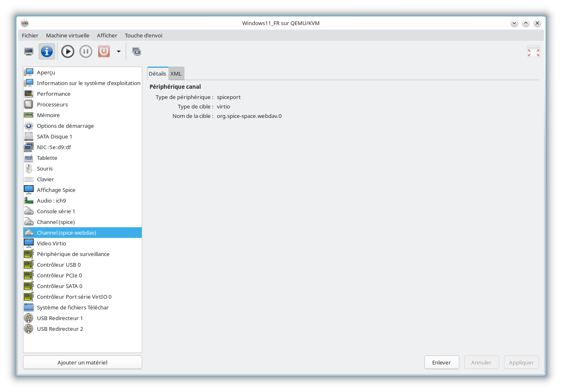
Task: Select Affichage Spice monitor icon
Action: (x=29, y=190)
